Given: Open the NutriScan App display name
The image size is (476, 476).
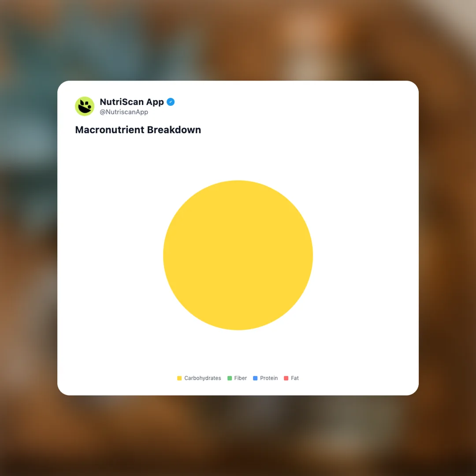Looking at the screenshot, I should pos(132,102).
